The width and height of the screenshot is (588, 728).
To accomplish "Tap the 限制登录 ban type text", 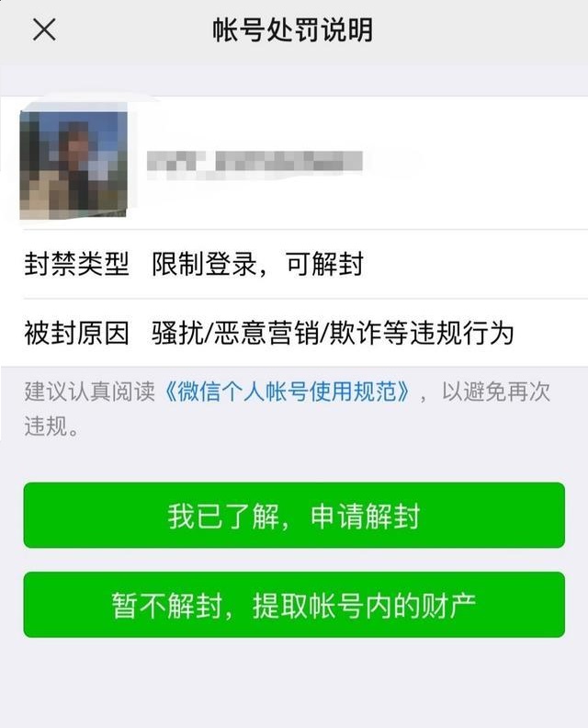I will coord(204,264).
